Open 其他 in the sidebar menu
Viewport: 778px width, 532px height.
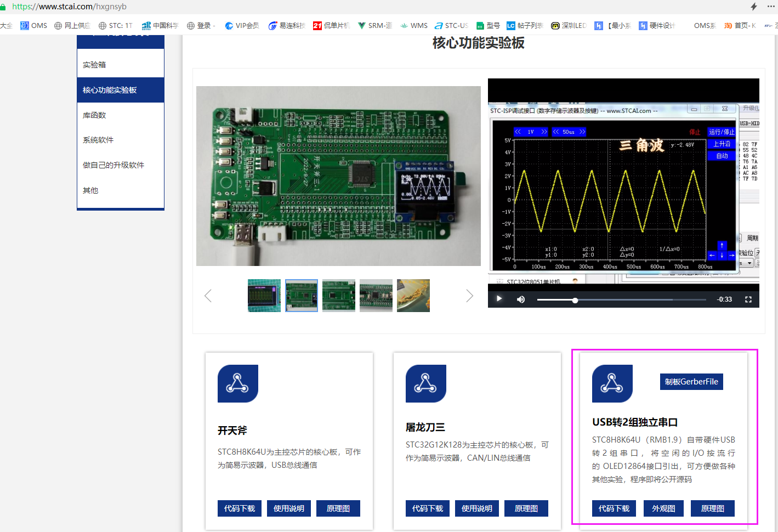121,190
